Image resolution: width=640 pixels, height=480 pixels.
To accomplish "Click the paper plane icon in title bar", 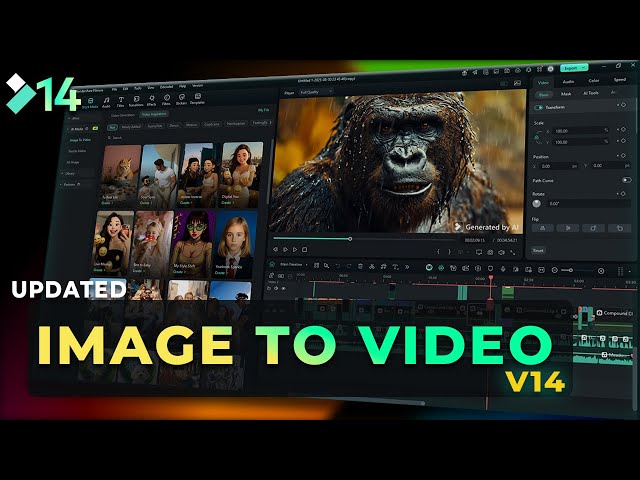I will coord(475,72).
